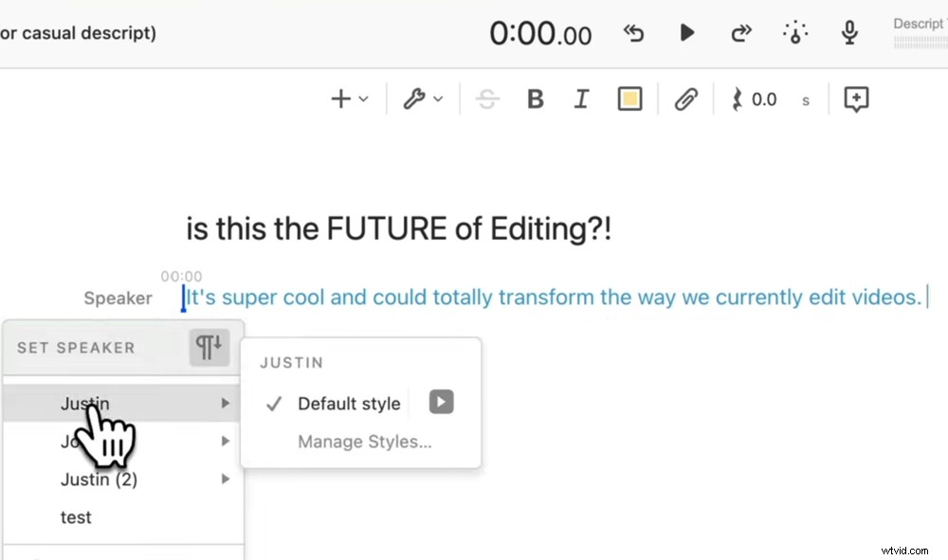The width and height of the screenshot is (948, 560).
Task: Toggle bold formatting
Action: 535,99
